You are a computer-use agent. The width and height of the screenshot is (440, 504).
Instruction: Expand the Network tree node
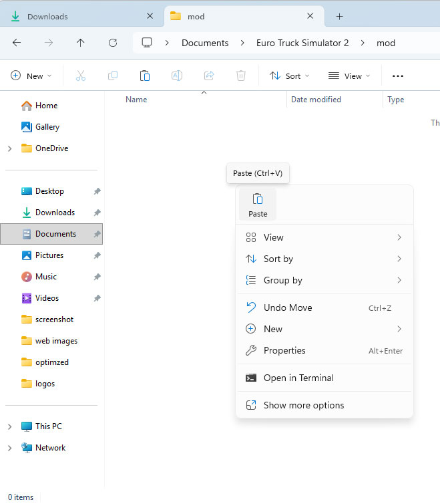click(x=9, y=448)
